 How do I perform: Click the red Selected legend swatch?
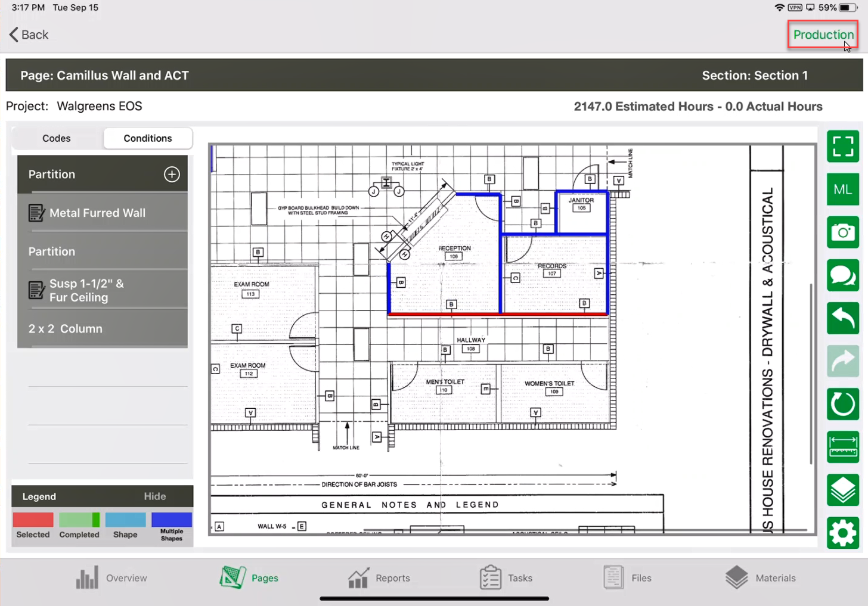click(33, 520)
